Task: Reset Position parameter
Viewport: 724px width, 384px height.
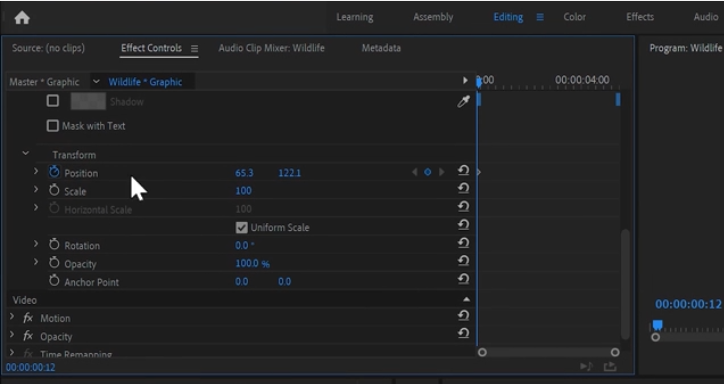Action: 463,171
